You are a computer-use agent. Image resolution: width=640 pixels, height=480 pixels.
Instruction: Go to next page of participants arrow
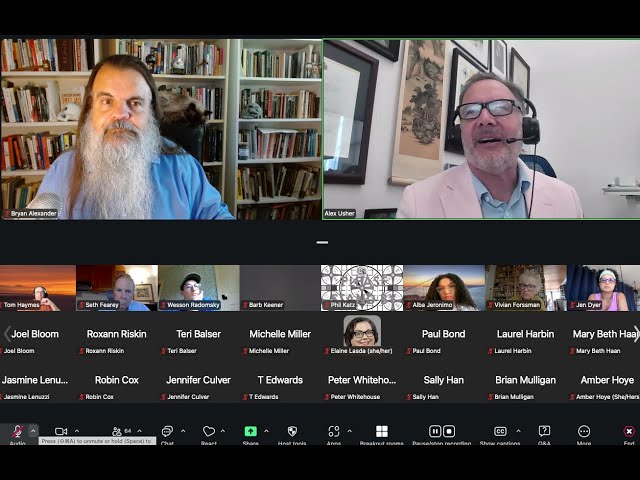(636, 334)
